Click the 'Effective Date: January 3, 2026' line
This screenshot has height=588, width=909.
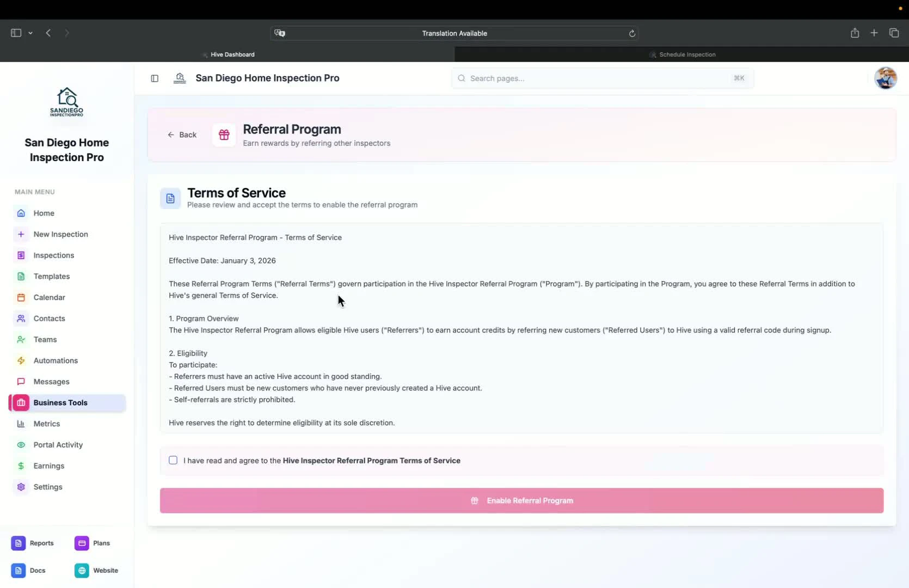(x=222, y=261)
